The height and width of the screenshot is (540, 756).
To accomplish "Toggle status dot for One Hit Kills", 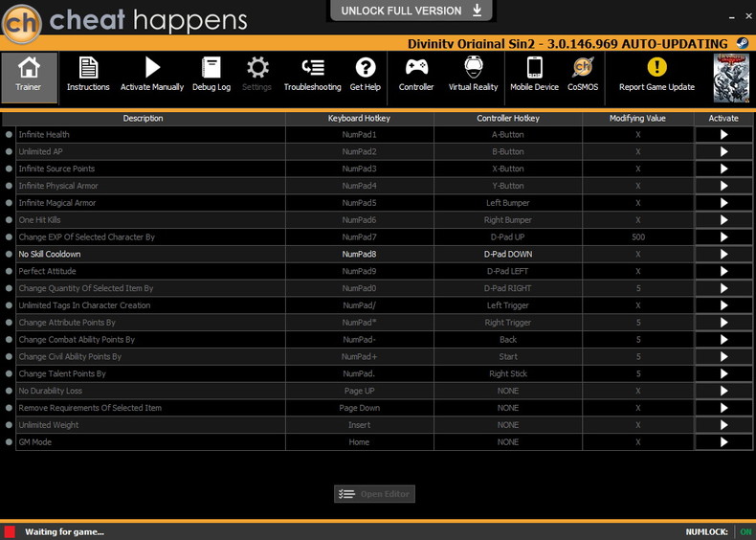I will coord(9,220).
